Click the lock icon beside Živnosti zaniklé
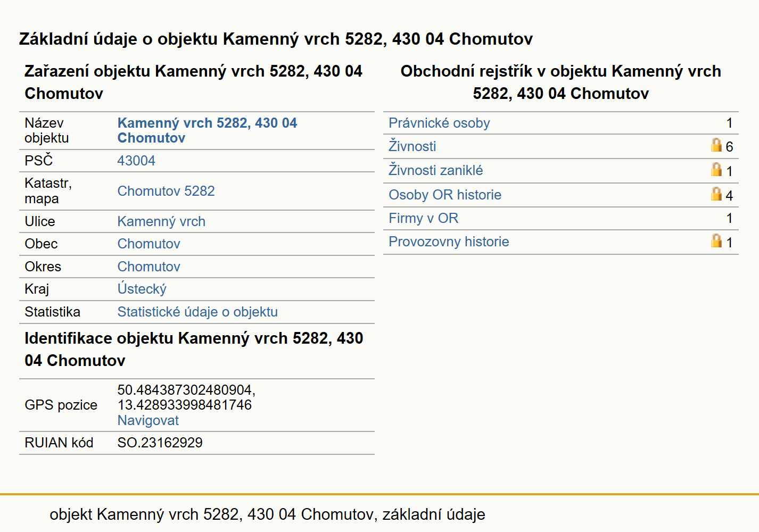 pyautogui.click(x=716, y=169)
